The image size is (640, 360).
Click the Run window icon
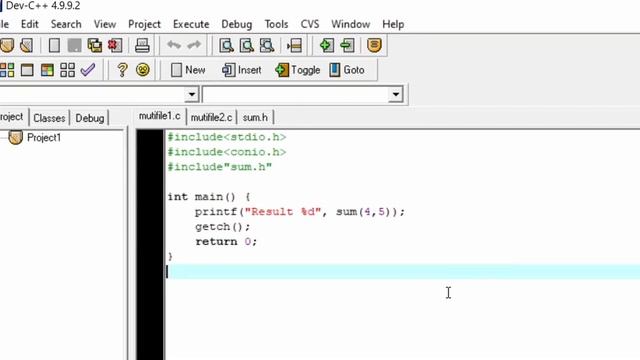tap(27, 70)
